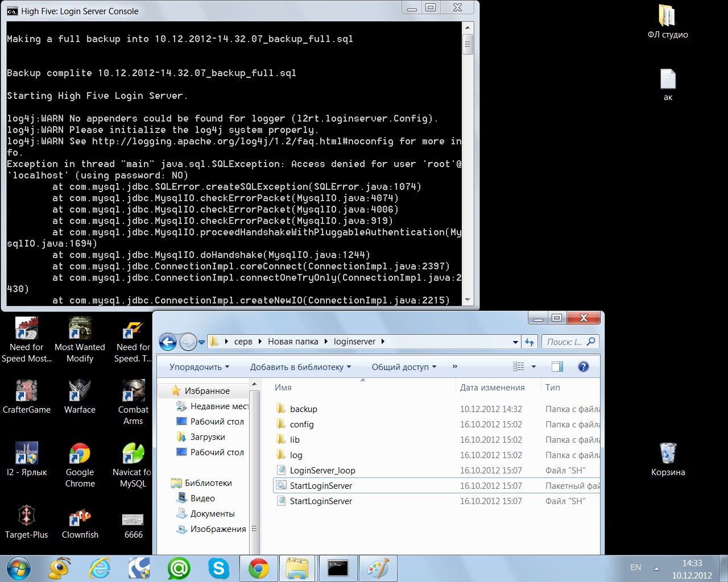Click the Поиск search field
728x582 pixels.
tap(570, 342)
